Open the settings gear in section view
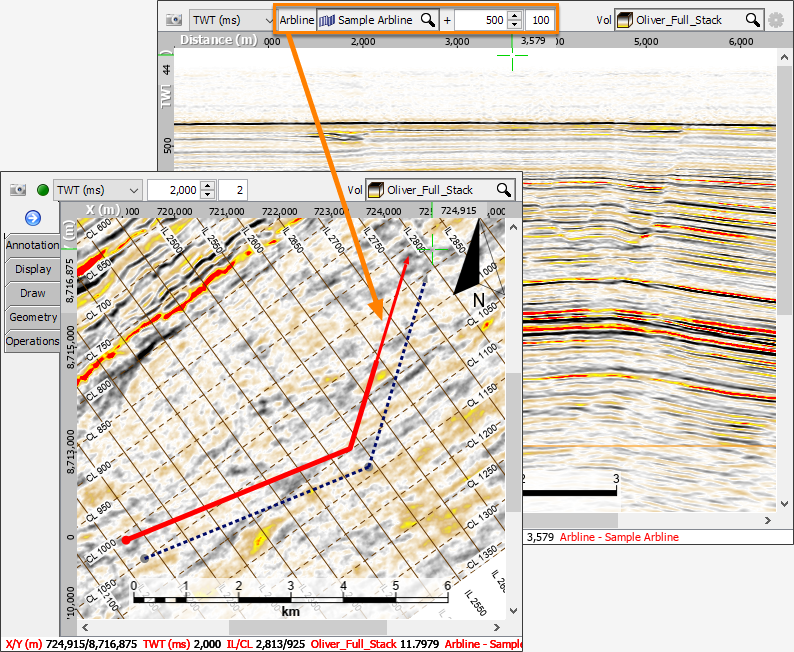This screenshot has height=652, width=794. [776, 20]
